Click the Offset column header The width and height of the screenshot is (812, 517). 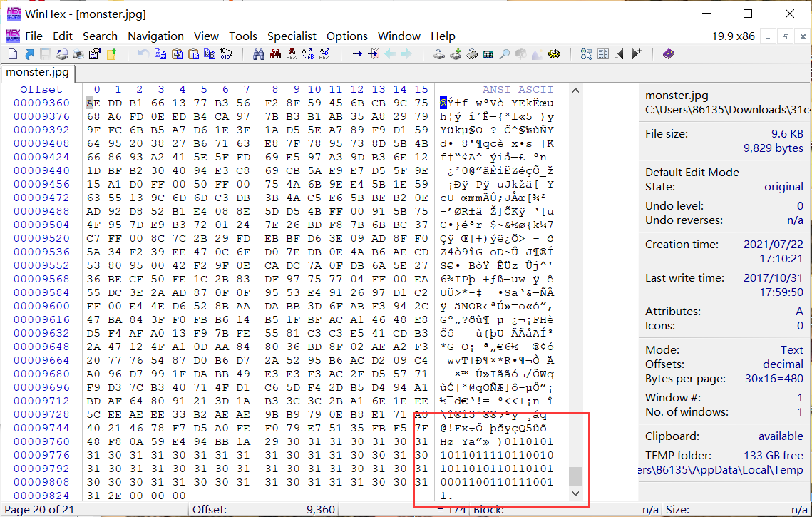tap(41, 90)
